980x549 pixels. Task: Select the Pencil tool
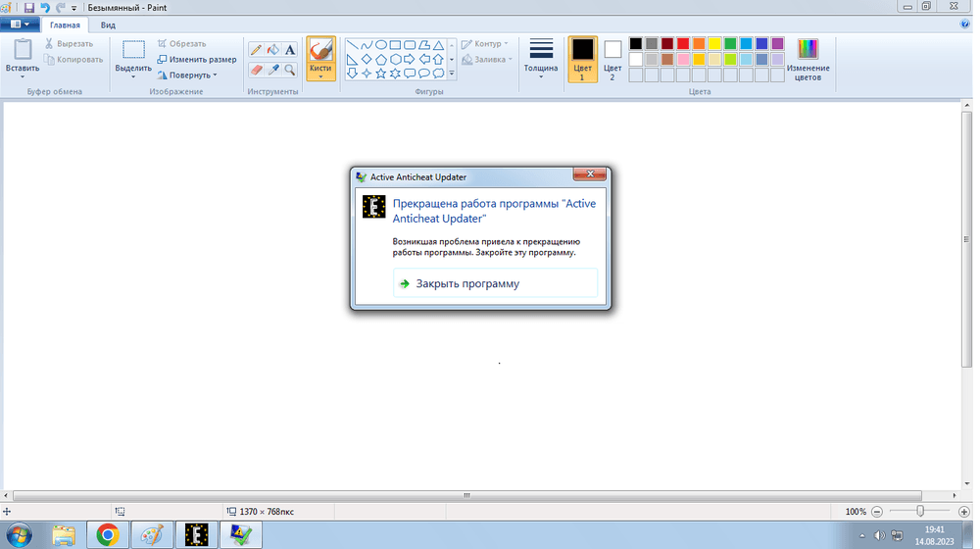(x=256, y=49)
